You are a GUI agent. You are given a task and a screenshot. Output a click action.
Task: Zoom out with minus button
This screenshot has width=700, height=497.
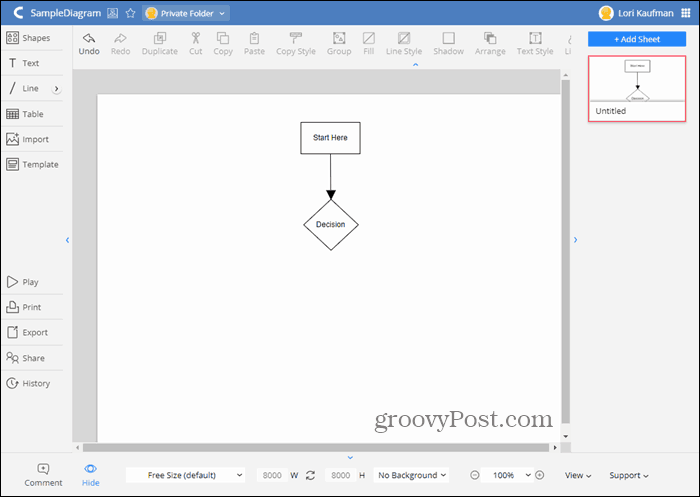[x=475, y=475]
